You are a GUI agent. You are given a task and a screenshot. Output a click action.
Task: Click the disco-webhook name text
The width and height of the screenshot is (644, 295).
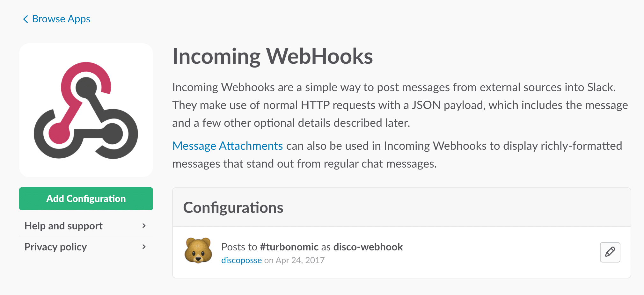368,247
